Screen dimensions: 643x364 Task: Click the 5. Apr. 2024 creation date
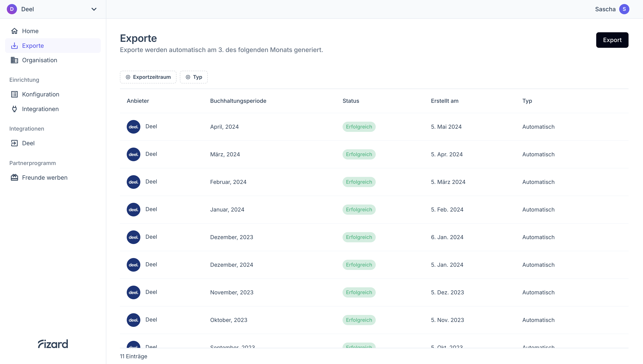(x=447, y=154)
